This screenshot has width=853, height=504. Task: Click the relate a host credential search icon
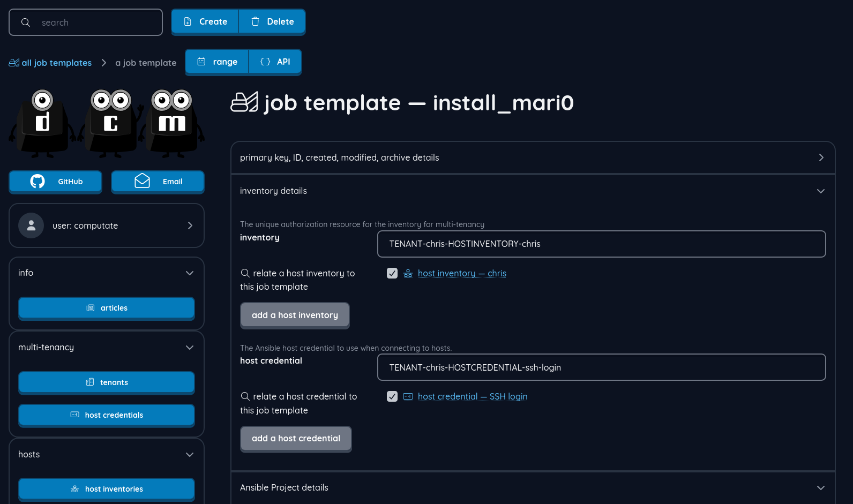tap(245, 396)
